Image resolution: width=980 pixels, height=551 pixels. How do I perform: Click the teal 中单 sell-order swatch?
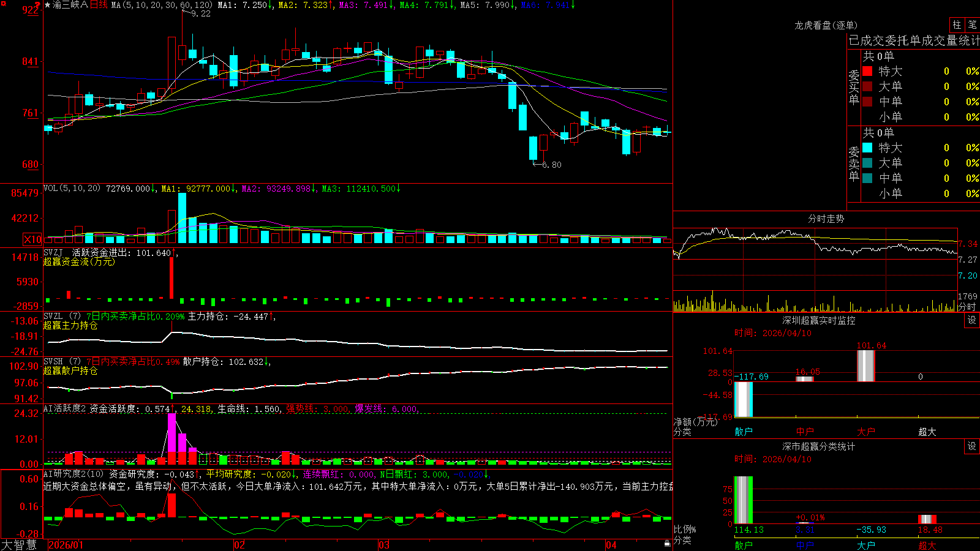click(x=867, y=178)
